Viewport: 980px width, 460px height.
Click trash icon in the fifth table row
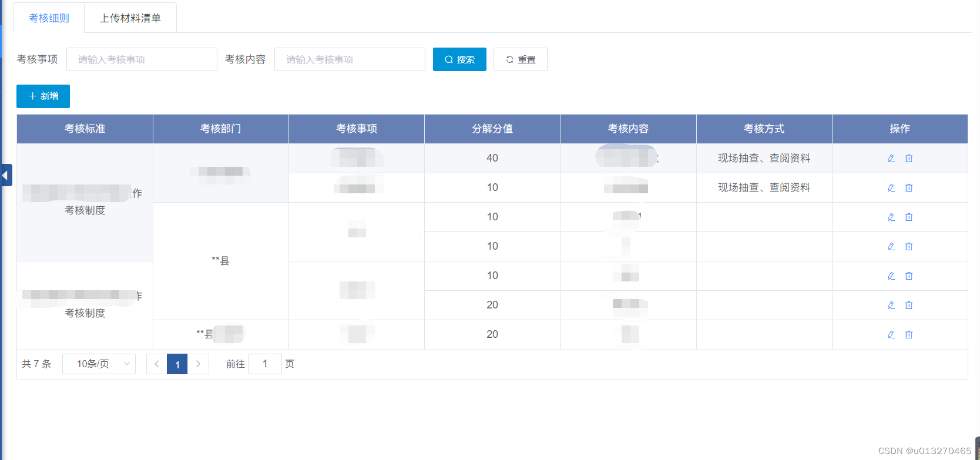coord(909,276)
